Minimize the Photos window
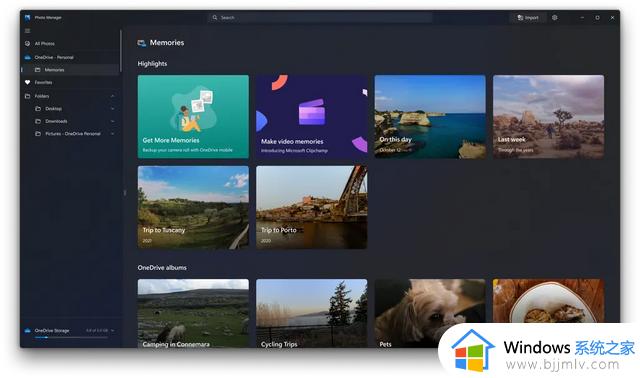This screenshot has width=640, height=378. coord(582,18)
